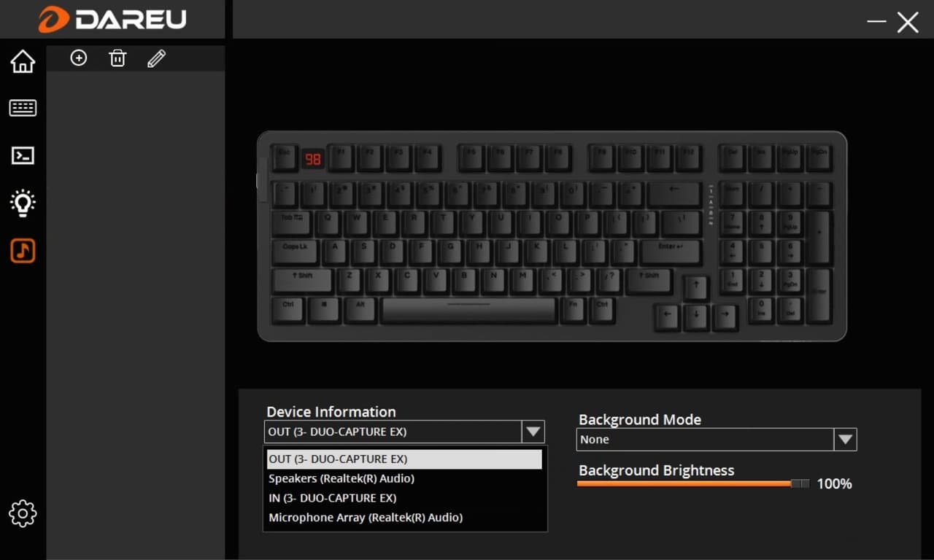Delete profile using the trash icon
This screenshot has width=934, height=560.
pyautogui.click(x=117, y=58)
